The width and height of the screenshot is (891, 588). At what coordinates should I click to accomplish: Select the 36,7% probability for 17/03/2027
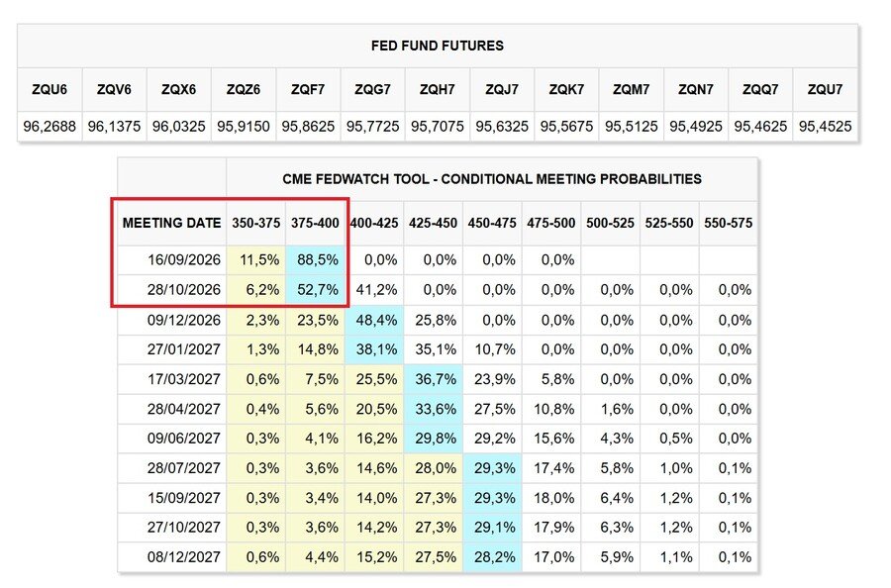(x=434, y=379)
